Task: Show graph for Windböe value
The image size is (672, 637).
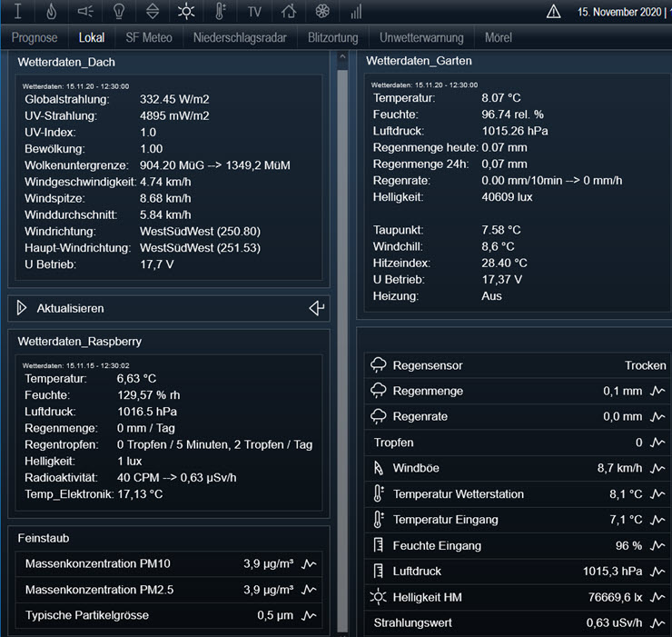Action: [x=658, y=469]
